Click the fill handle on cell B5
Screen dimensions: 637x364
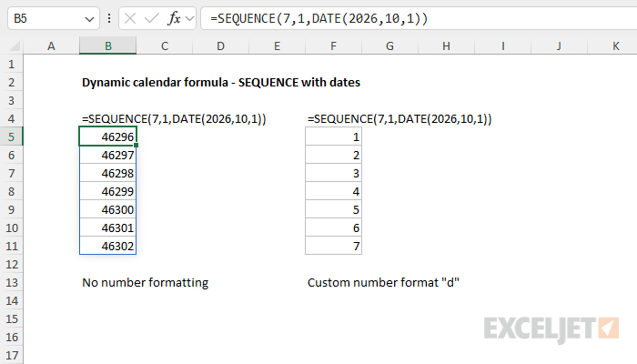136,146
